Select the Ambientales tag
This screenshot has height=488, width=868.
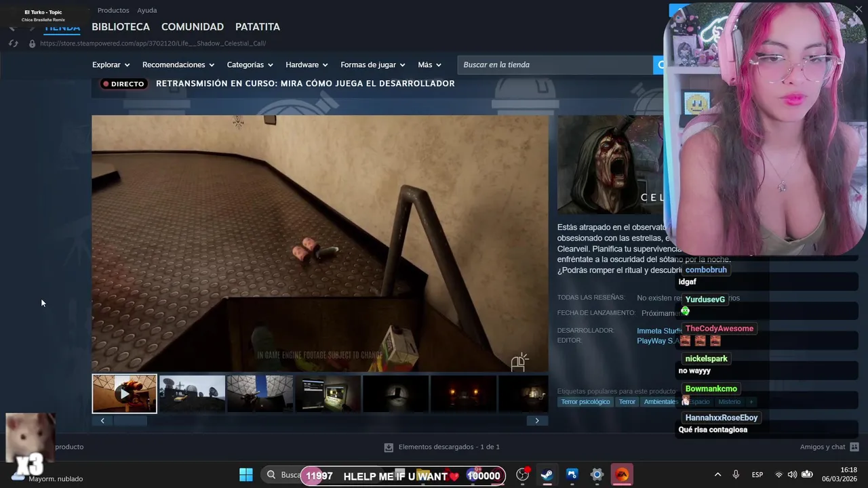660,402
